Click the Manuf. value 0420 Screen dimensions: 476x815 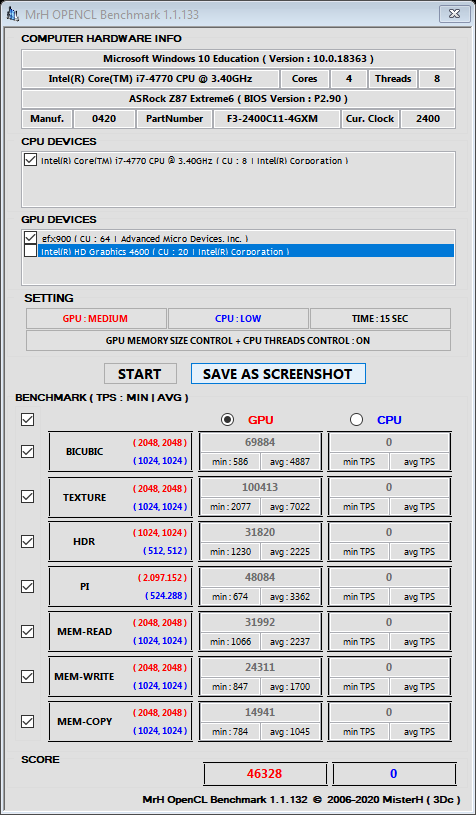(104, 119)
